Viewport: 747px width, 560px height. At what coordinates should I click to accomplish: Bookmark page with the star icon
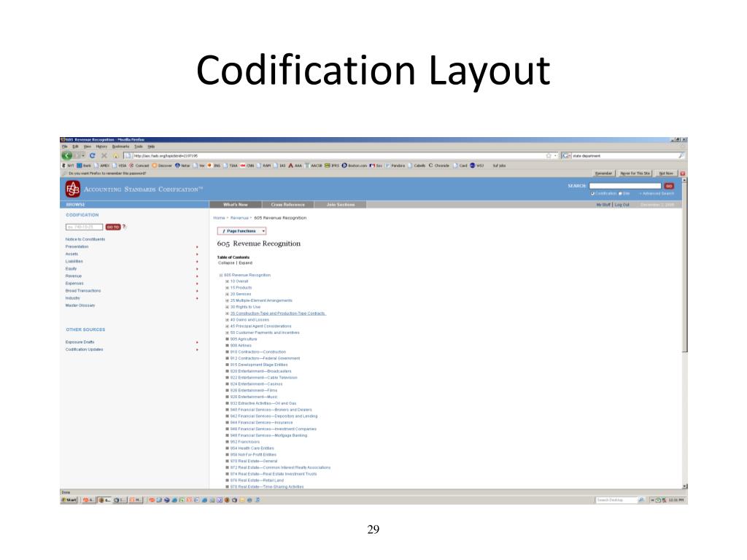pyautogui.click(x=549, y=156)
